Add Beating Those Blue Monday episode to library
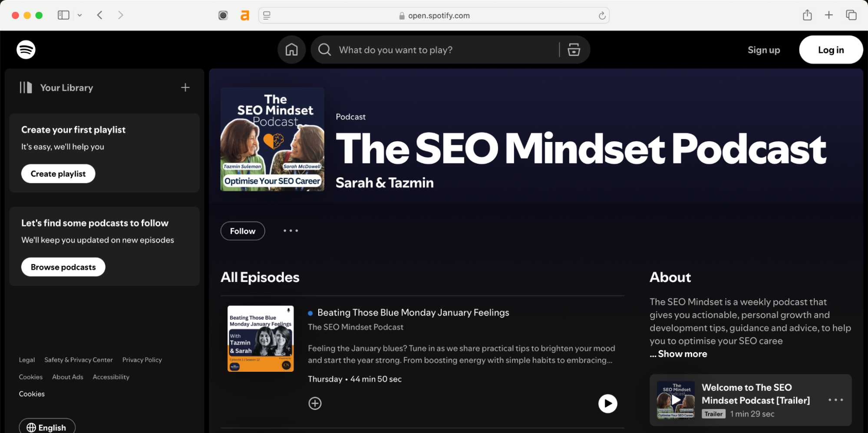 (315, 403)
